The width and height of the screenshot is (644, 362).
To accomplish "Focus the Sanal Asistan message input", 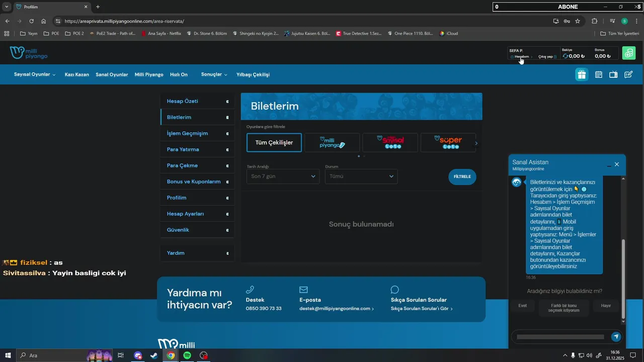I will (x=560, y=337).
